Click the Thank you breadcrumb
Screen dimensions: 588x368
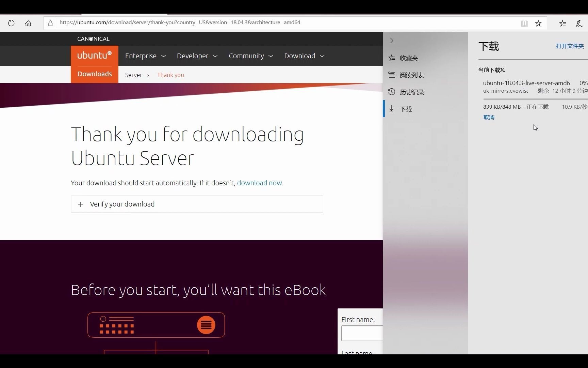[170, 75]
